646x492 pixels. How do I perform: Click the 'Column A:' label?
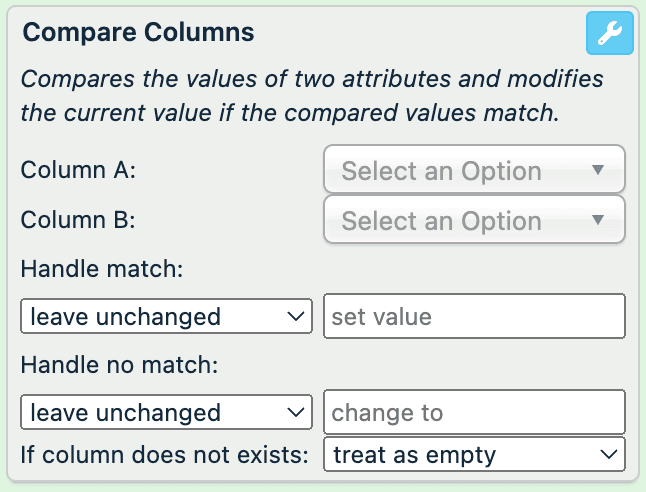tap(78, 170)
